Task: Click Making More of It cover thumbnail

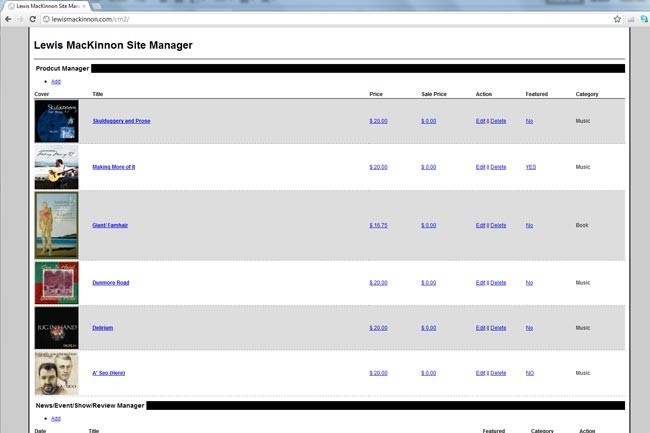Action: click(x=56, y=167)
